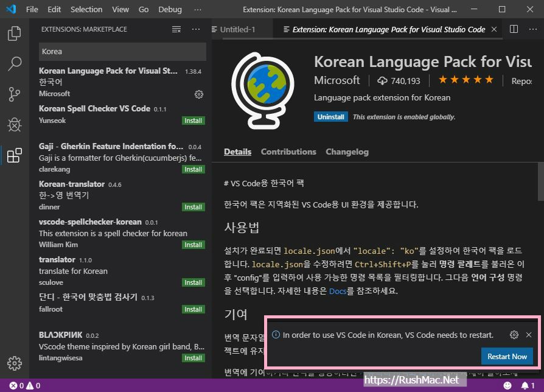
Task: Switch to the Untitled-1 tab
Action: click(238, 29)
